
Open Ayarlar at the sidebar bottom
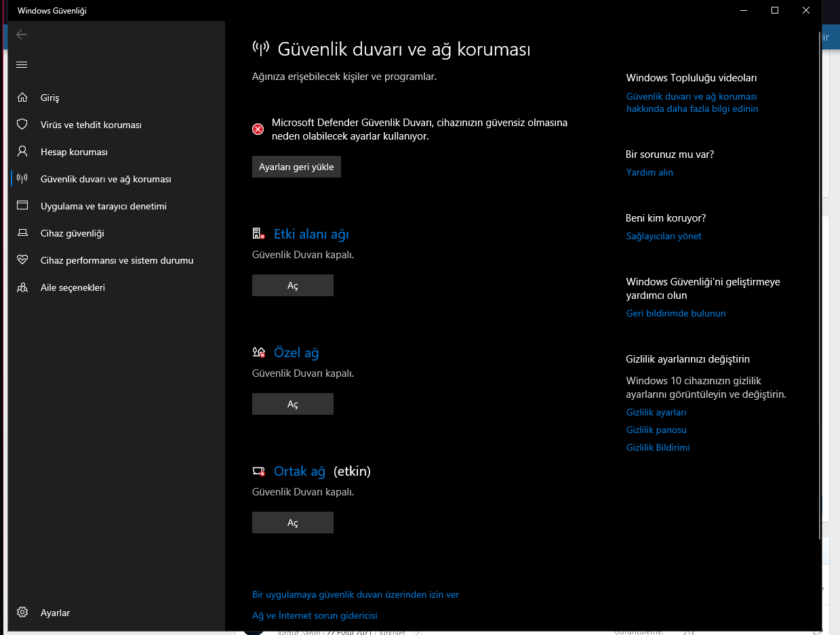pyautogui.click(x=117, y=613)
